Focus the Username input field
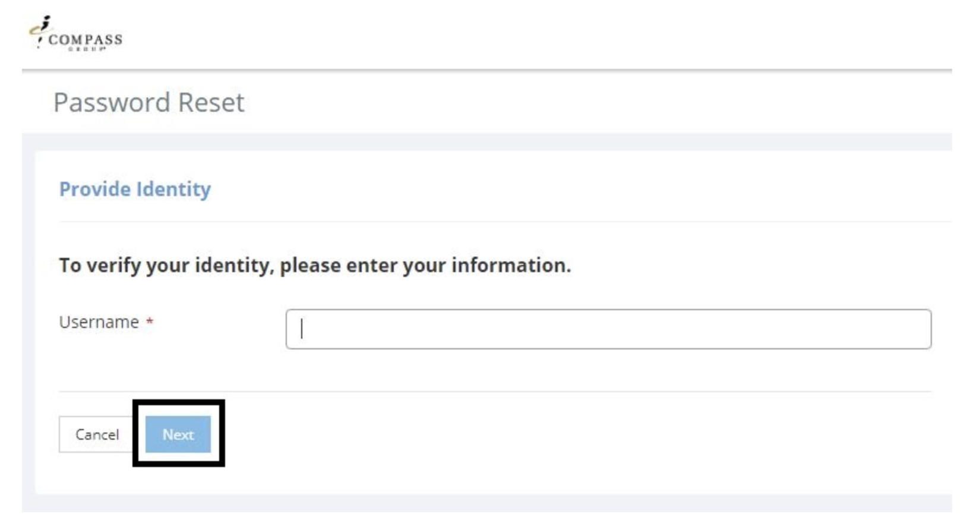This screenshot has height=530, width=980. point(608,329)
